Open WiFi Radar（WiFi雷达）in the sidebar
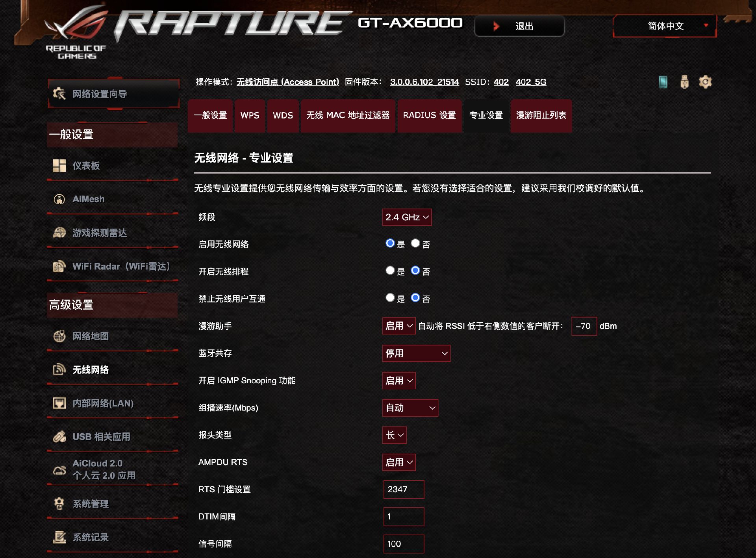Image resolution: width=756 pixels, height=558 pixels. coord(112,266)
